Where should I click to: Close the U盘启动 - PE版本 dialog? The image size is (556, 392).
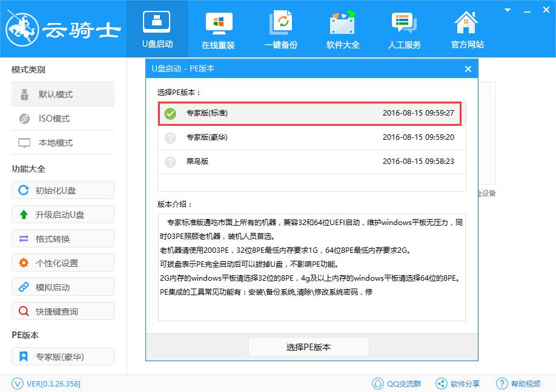(x=468, y=69)
